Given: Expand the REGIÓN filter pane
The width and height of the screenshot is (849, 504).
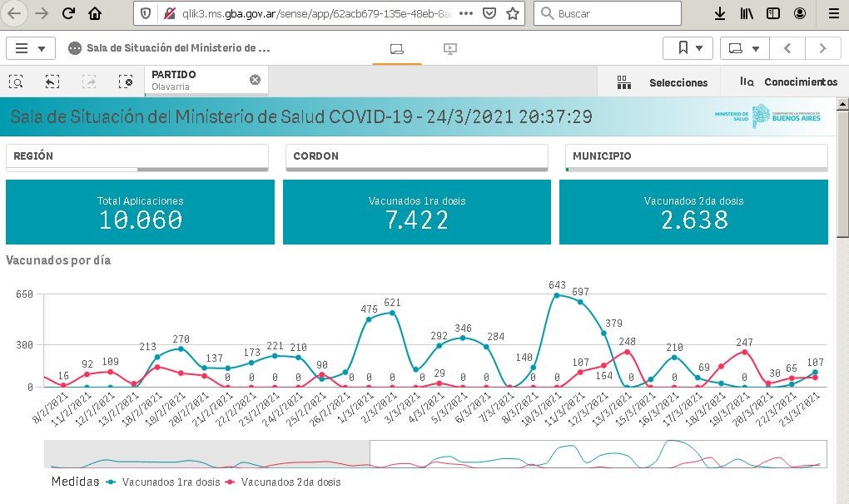Looking at the screenshot, I should click(137, 157).
